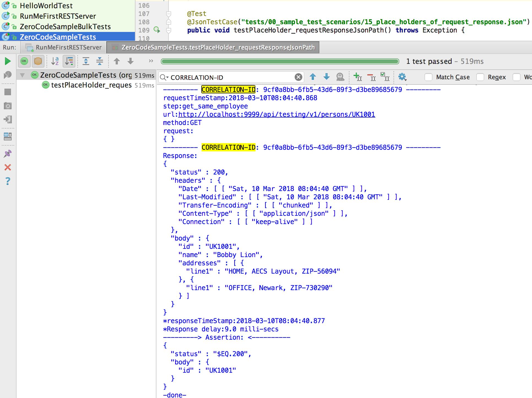
Task: Collapse ZeroCodeSampleTests tree node
Action: click(x=22, y=75)
